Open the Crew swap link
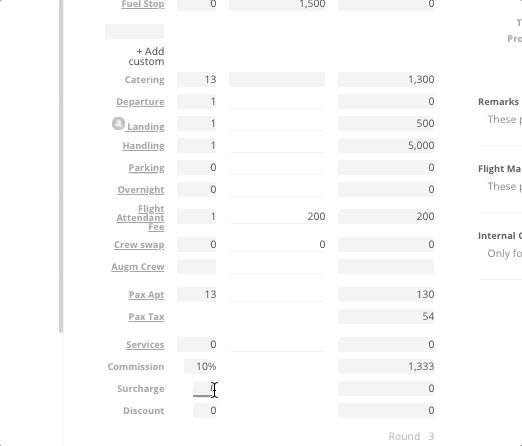Image resolution: width=522 pixels, height=446 pixels. click(x=139, y=245)
